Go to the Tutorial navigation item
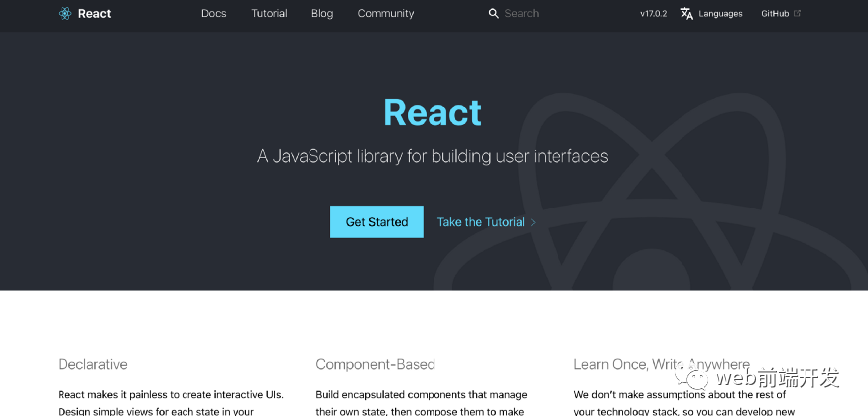Screen dimensions: 868x416 click(x=269, y=14)
